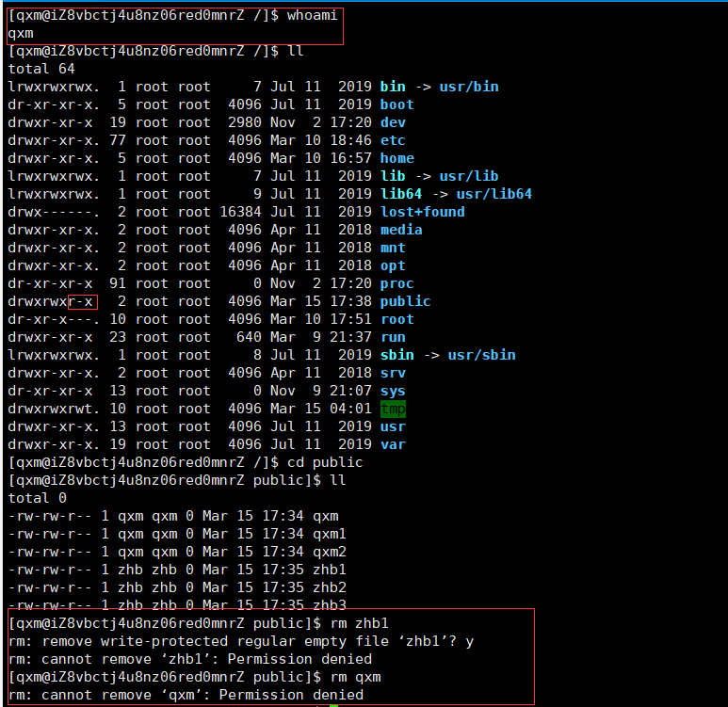This screenshot has width=728, height=707.
Task: Click the 'remove write-protected regular empty file' prompt
Action: [x=240, y=642]
